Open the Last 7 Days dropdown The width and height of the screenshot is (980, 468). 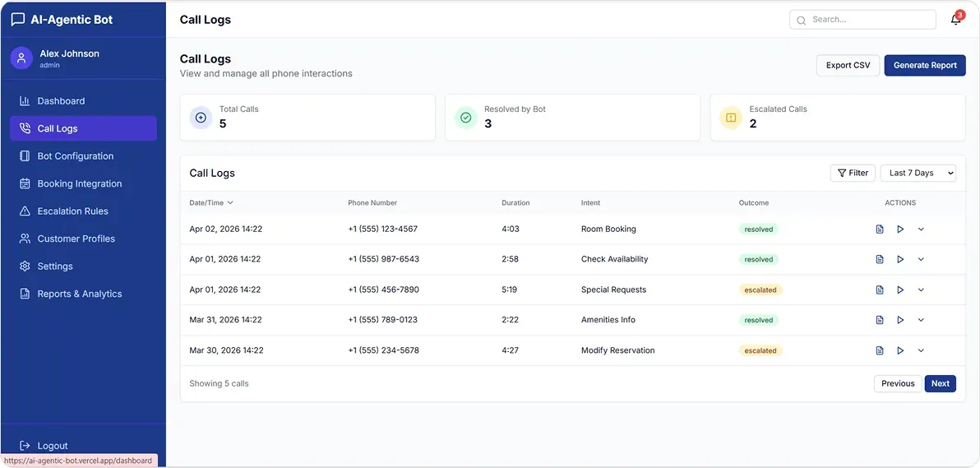click(x=918, y=173)
